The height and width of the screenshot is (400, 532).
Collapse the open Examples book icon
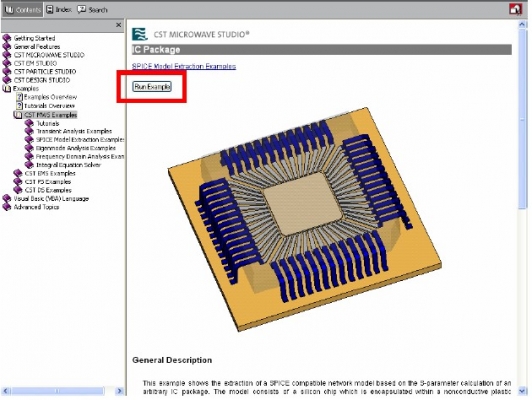(x=7, y=89)
